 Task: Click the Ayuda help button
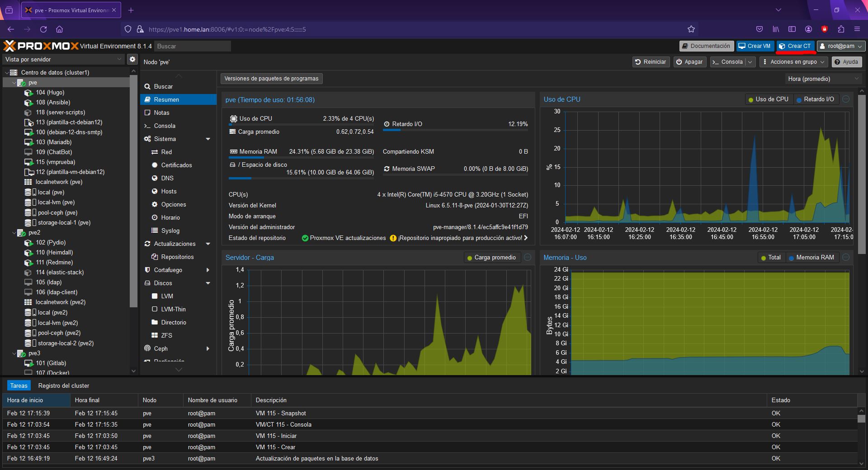coord(846,62)
